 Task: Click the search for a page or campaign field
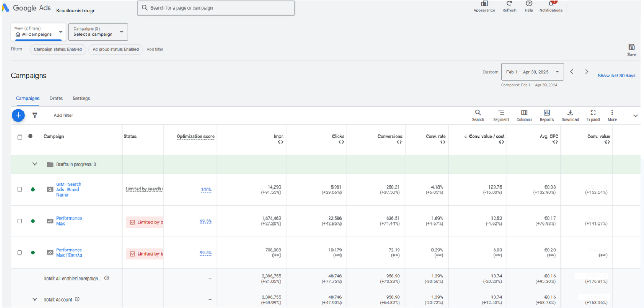(x=216, y=8)
